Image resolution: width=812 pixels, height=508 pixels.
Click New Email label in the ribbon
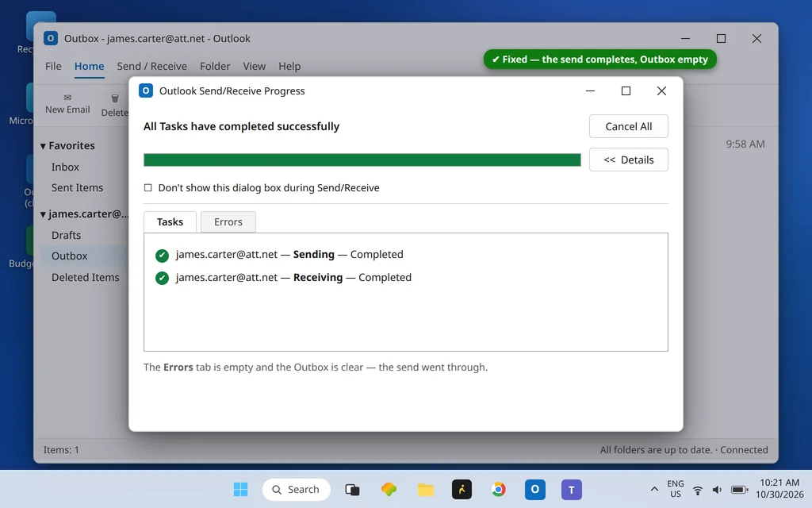click(x=67, y=110)
